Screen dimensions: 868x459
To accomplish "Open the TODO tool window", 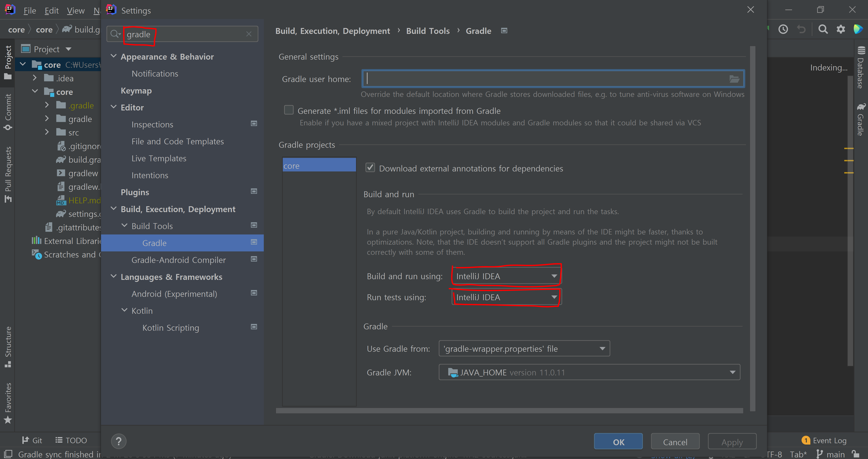I will coord(71,440).
